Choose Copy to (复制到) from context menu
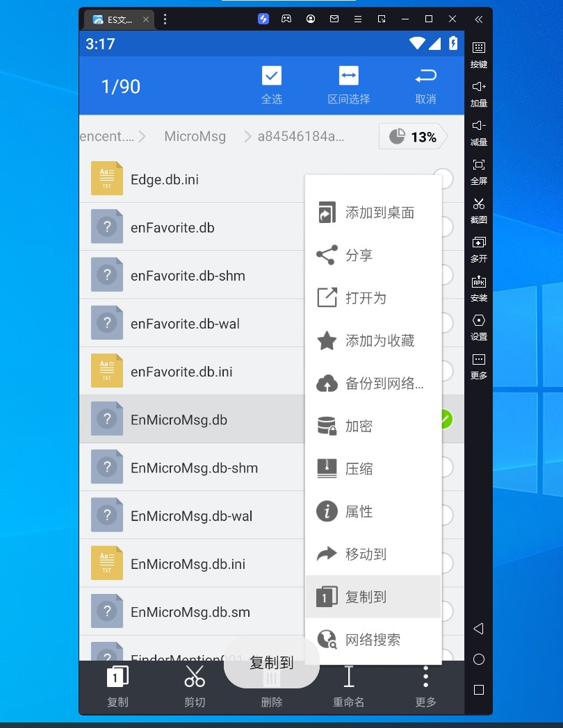 tap(373, 597)
